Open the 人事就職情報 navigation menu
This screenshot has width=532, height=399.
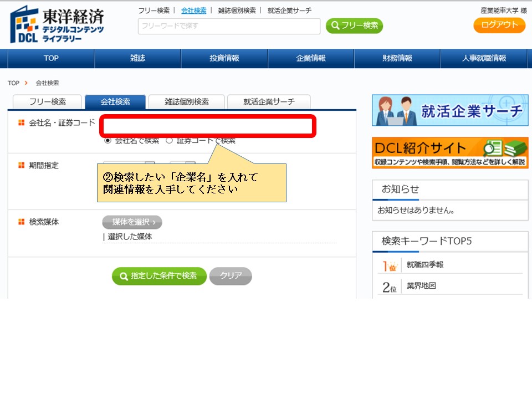(x=484, y=58)
